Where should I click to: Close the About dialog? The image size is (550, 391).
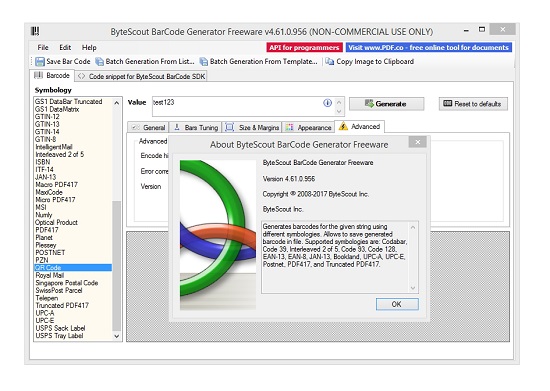(417, 142)
